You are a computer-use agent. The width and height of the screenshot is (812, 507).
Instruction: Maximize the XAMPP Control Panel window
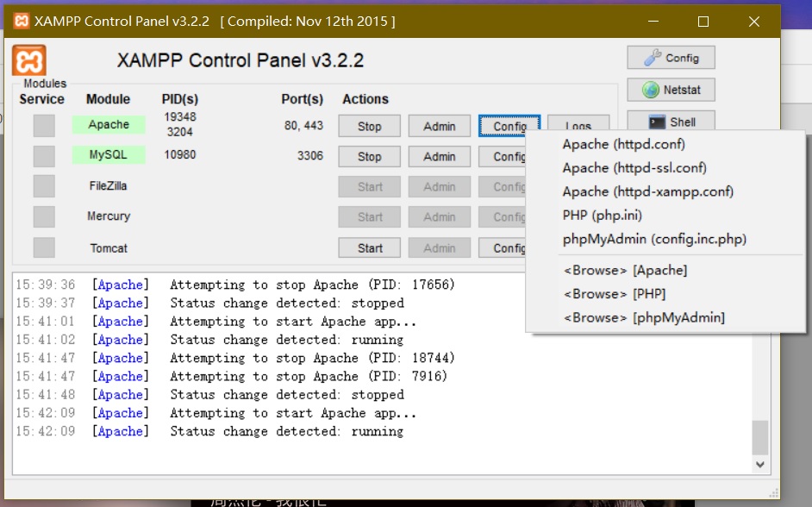point(703,22)
